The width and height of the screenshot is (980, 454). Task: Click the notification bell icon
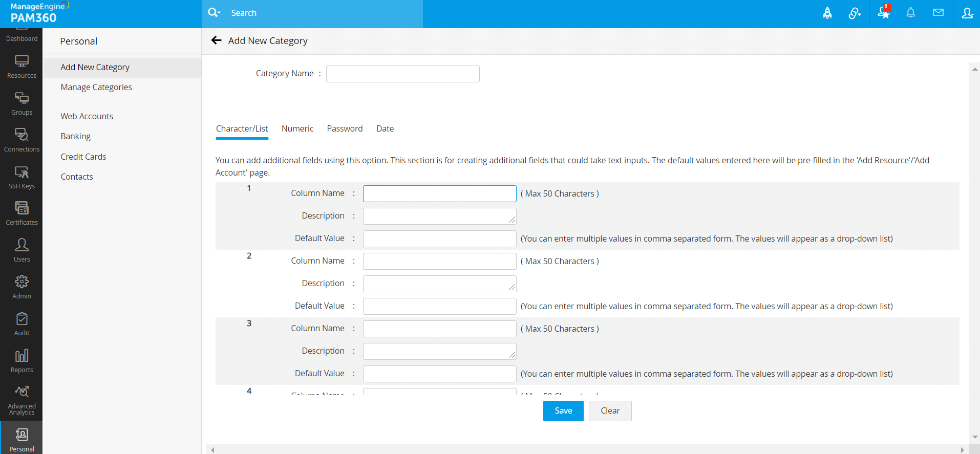point(910,13)
